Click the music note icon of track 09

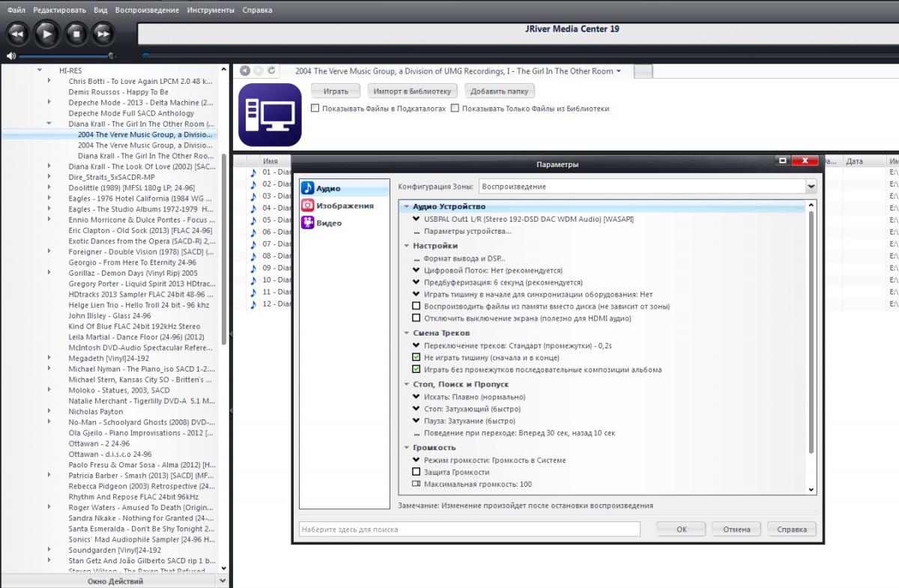click(x=253, y=268)
